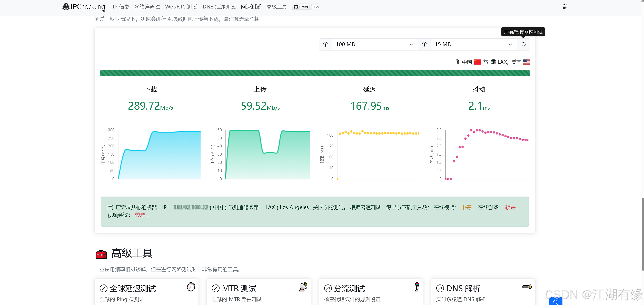The height and width of the screenshot is (305, 644).
Task: Click the IPCheck.ing detective logo
Action: 66,7
